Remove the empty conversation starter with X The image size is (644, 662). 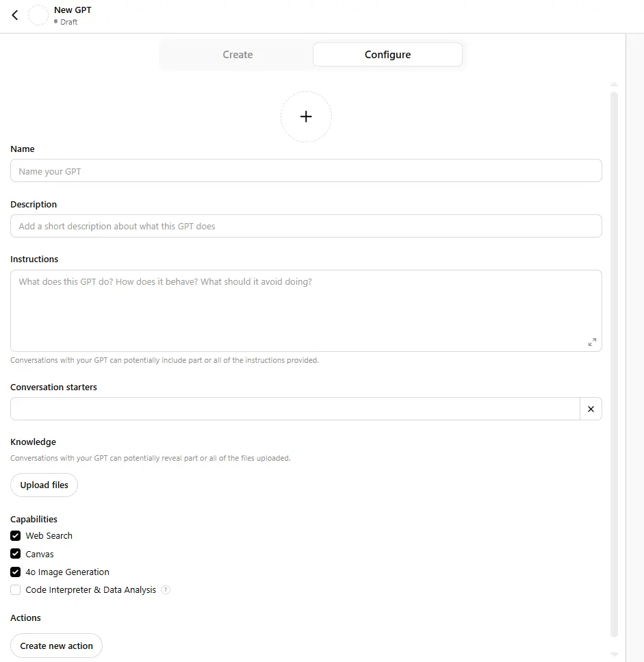(591, 409)
